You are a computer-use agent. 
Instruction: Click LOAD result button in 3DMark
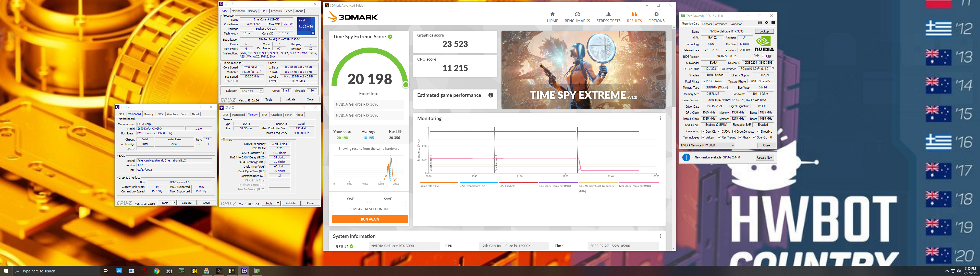pyautogui.click(x=350, y=199)
